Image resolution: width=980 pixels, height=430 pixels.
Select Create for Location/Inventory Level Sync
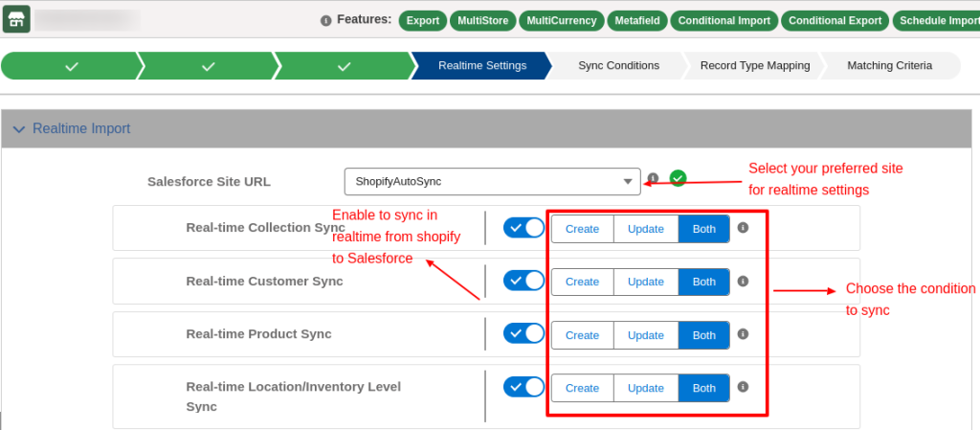583,388
